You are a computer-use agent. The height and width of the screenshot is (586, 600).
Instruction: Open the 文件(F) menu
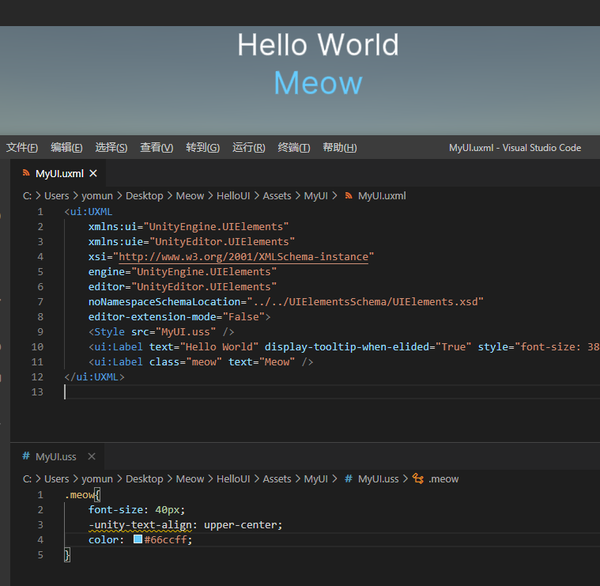click(x=22, y=148)
